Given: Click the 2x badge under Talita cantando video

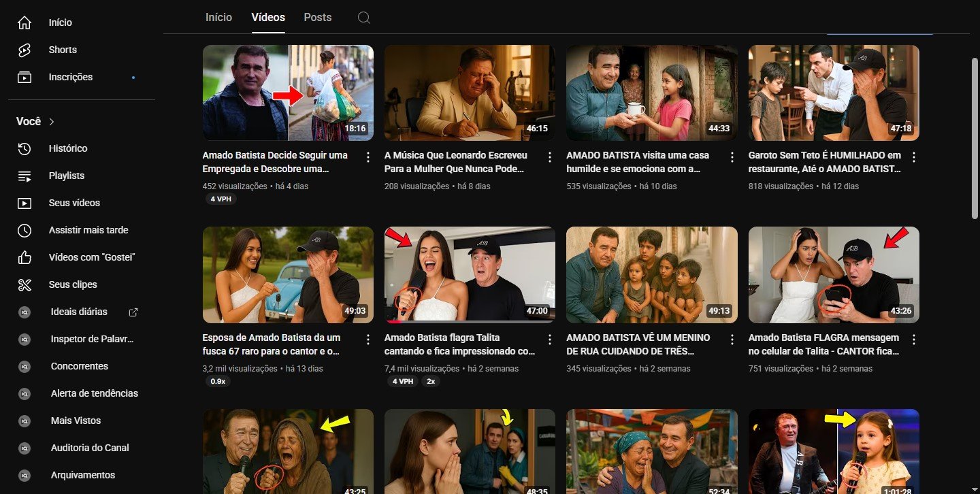Looking at the screenshot, I should [431, 382].
